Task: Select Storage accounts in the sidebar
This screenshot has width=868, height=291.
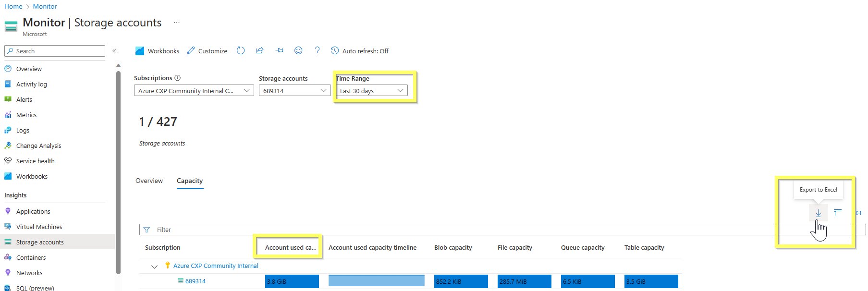Action: click(58, 242)
